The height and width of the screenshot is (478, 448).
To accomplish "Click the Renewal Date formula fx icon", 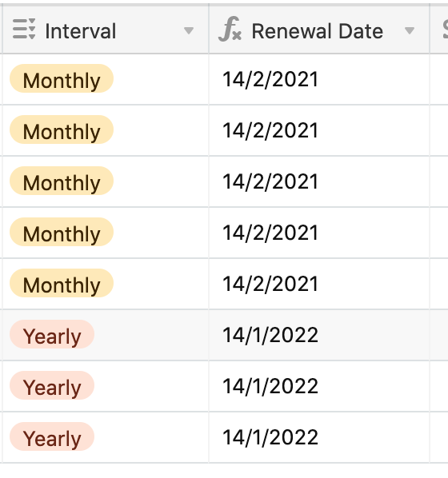I will click(230, 29).
